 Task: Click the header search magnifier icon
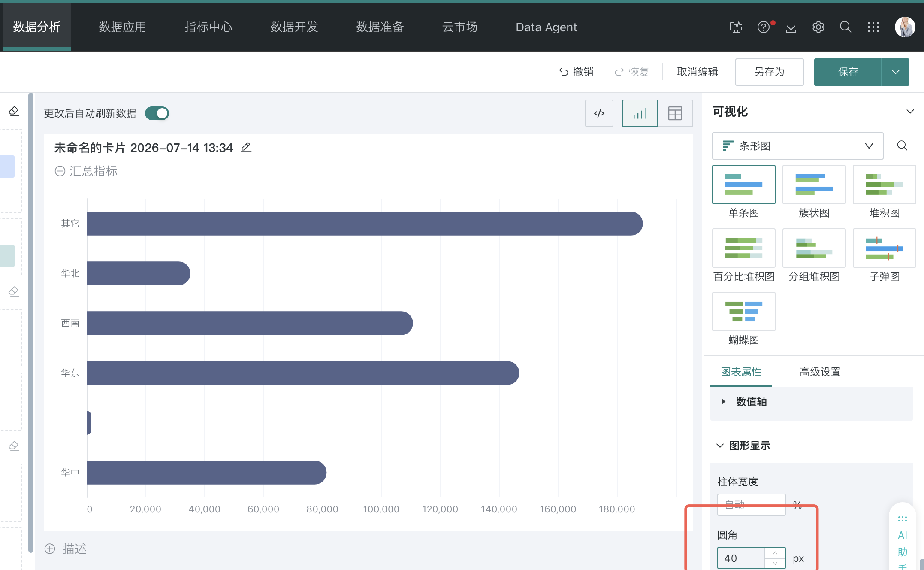coord(845,27)
